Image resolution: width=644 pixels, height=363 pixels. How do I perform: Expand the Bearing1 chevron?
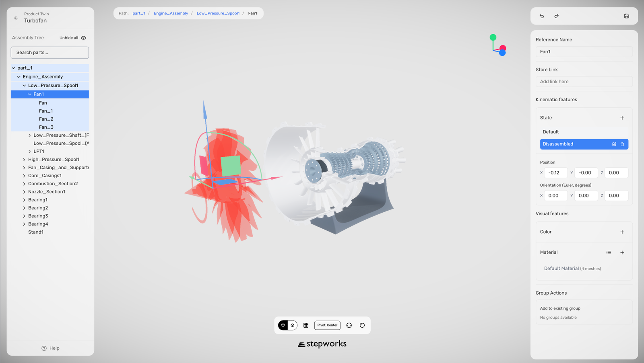pyautogui.click(x=24, y=200)
